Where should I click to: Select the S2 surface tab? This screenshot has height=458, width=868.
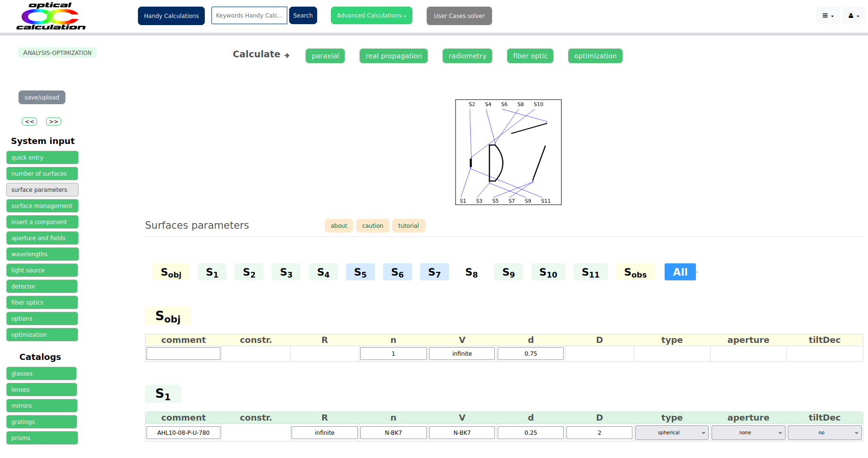pos(249,272)
